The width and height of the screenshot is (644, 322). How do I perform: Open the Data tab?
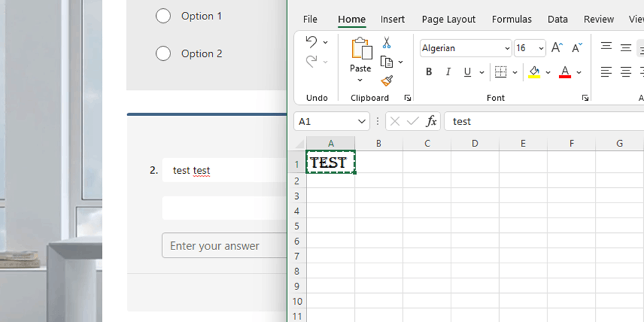[x=558, y=19]
